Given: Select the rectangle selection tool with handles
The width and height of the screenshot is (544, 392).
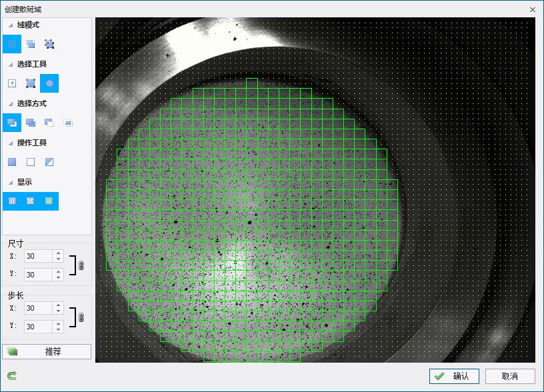Looking at the screenshot, I should 31,83.
